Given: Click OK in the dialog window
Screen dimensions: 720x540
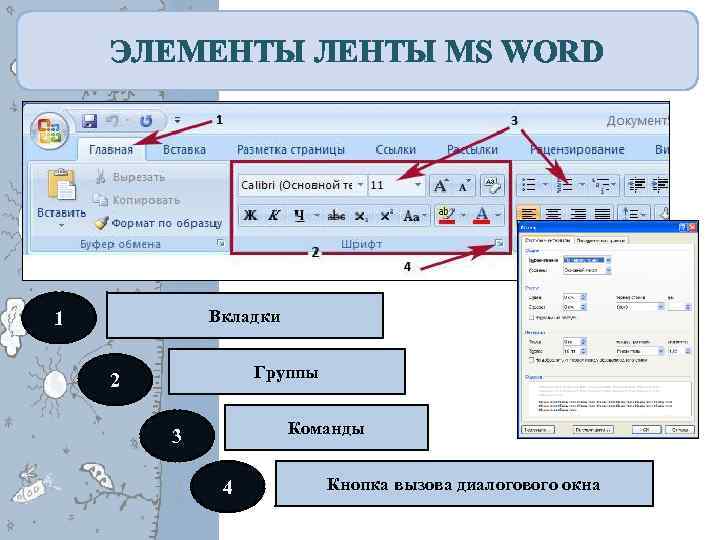Looking at the screenshot, I should 646,430.
